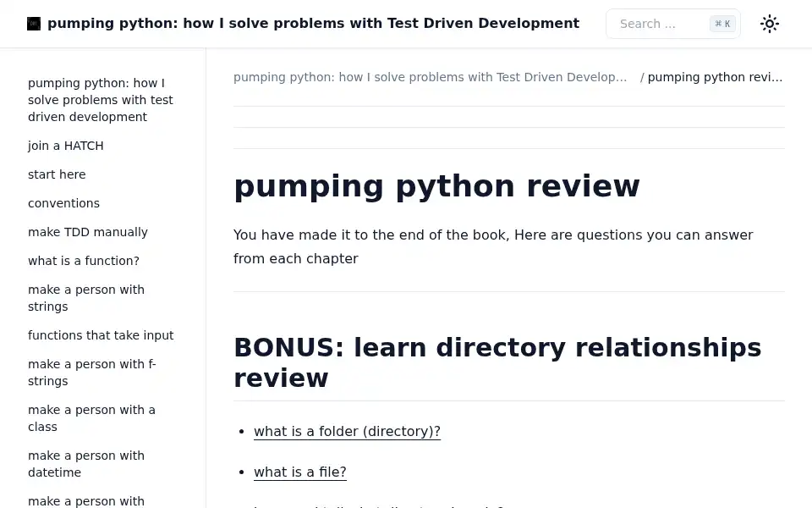Click the ⌘K shortcut badge in search
The width and height of the screenshot is (812, 508).
[x=722, y=24]
